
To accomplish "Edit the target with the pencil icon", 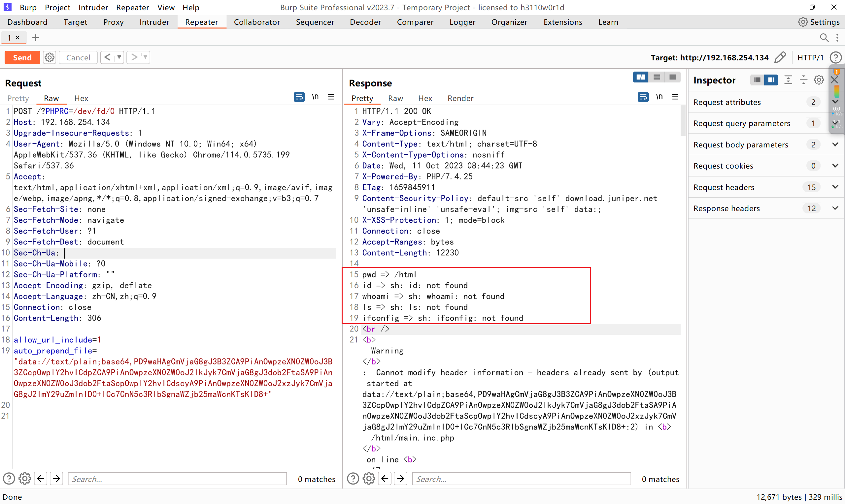I will (780, 57).
